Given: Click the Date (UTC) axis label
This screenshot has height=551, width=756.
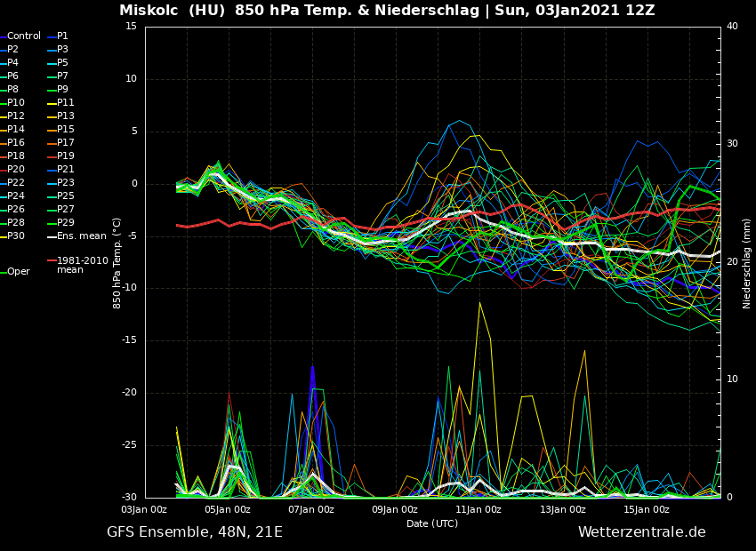Looking at the screenshot, I should 432,524.
